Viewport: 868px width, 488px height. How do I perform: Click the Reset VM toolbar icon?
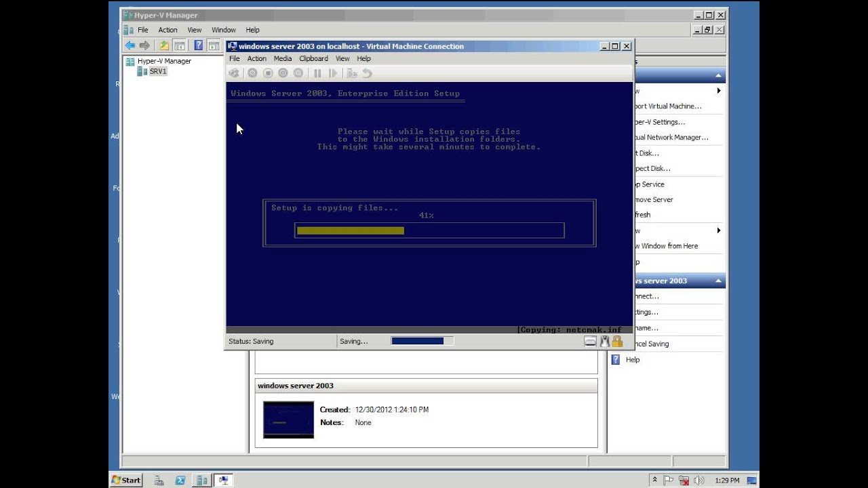point(333,73)
